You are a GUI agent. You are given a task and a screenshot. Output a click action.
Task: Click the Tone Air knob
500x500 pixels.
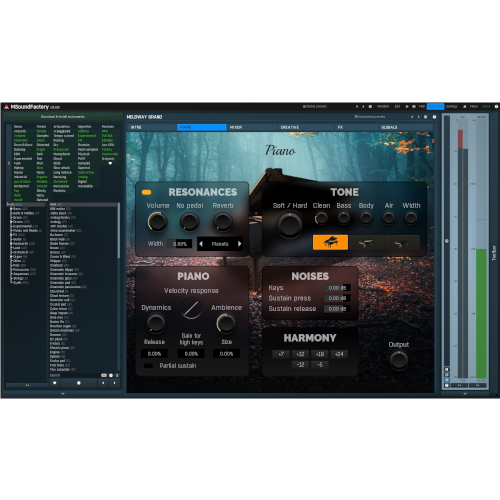pyautogui.click(x=388, y=219)
